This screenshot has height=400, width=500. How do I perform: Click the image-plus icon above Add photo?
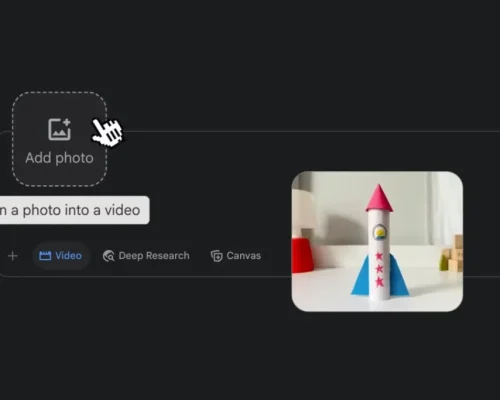[60, 129]
